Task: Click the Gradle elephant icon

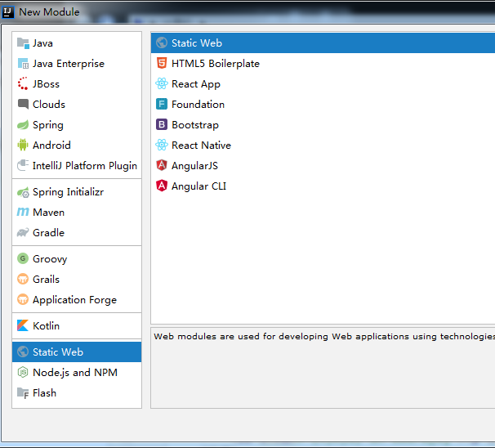Action: click(x=23, y=232)
